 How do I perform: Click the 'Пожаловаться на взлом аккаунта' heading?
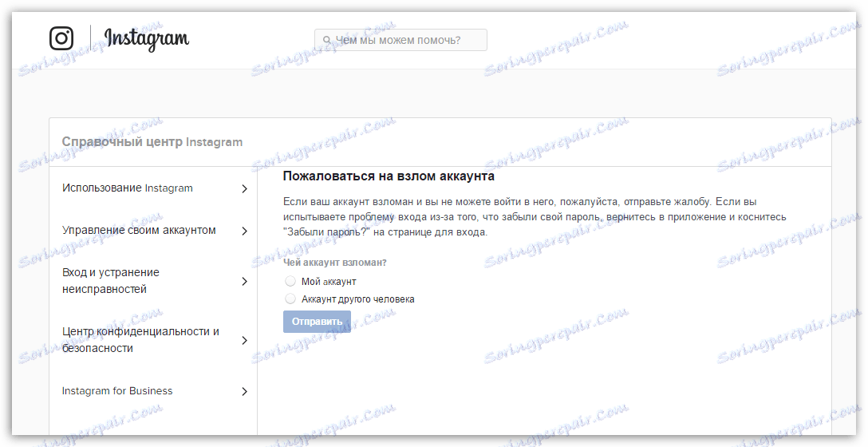[x=389, y=176]
